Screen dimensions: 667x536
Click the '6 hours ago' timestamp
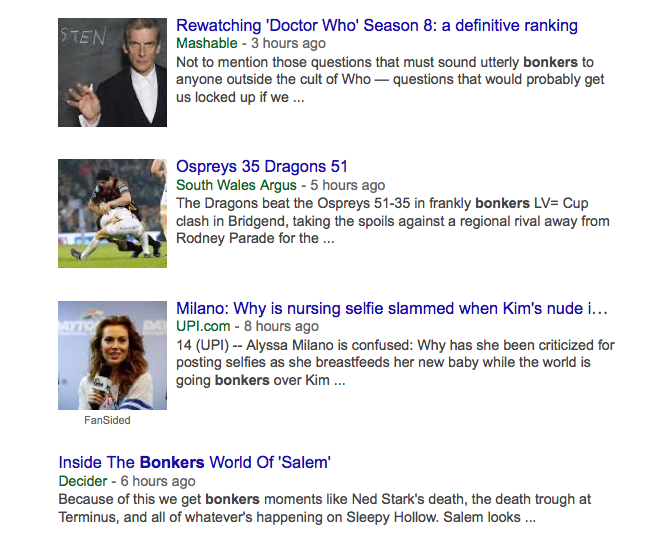pyautogui.click(x=157, y=481)
